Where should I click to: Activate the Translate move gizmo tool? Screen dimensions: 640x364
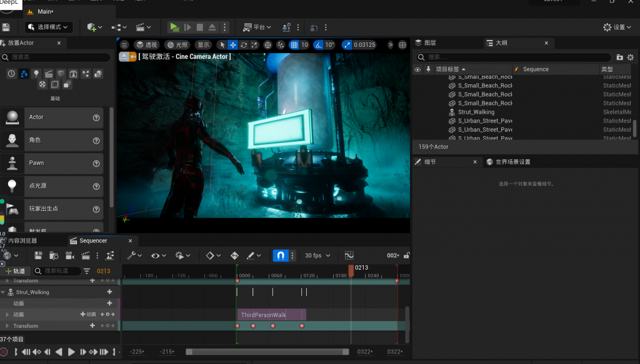[232, 45]
